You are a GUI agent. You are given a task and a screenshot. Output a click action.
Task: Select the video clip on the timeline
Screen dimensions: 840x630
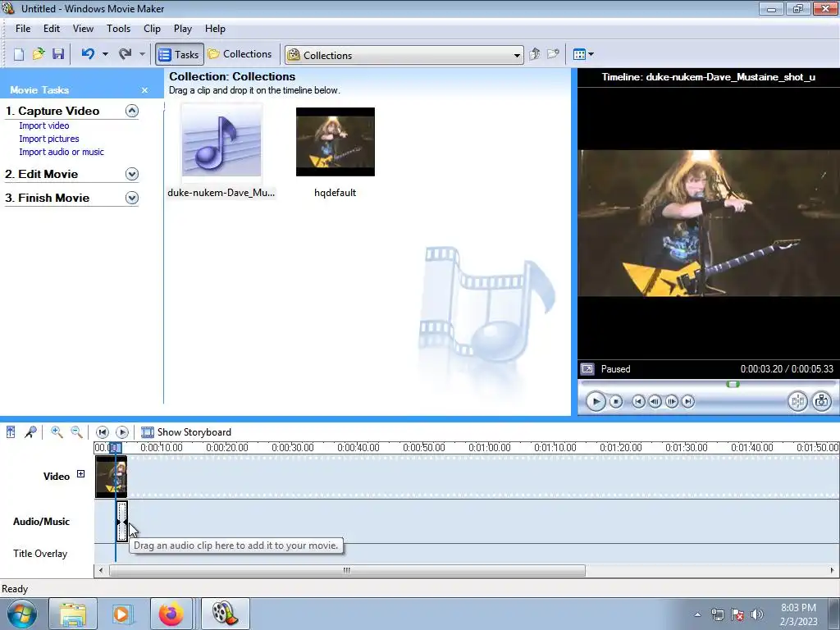pos(111,477)
